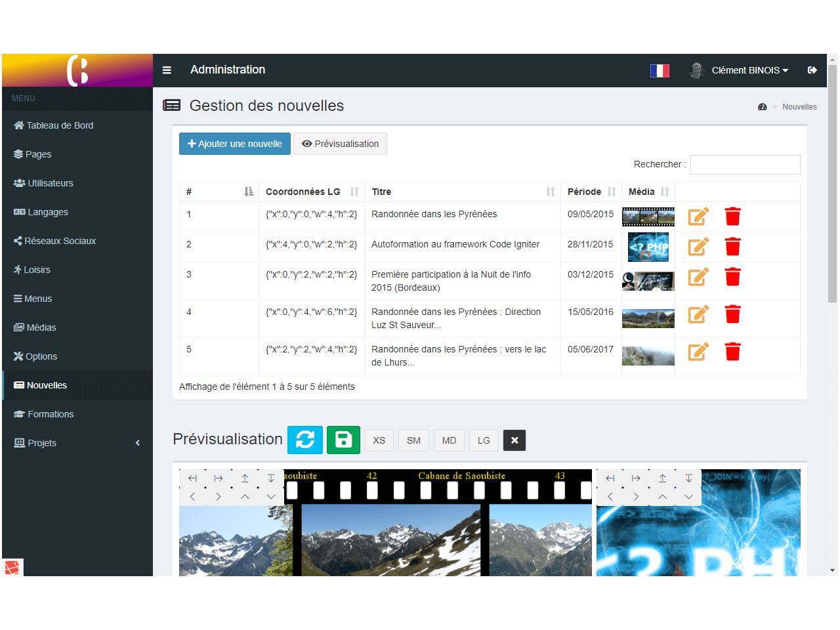Click the logout icon in header

pyautogui.click(x=812, y=70)
